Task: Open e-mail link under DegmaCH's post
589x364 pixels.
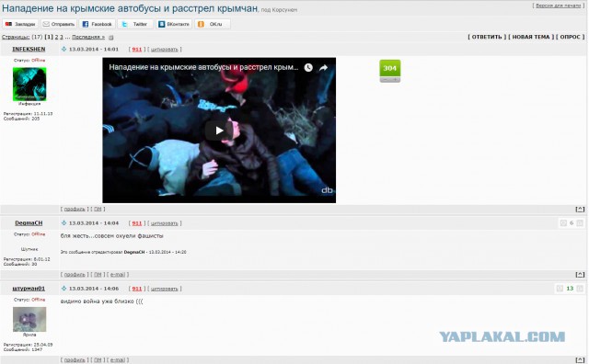Action: pyautogui.click(x=118, y=274)
